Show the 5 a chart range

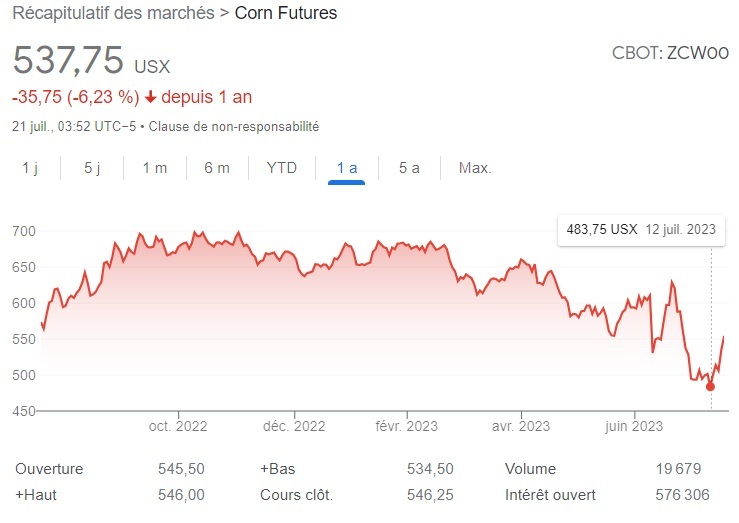click(408, 168)
